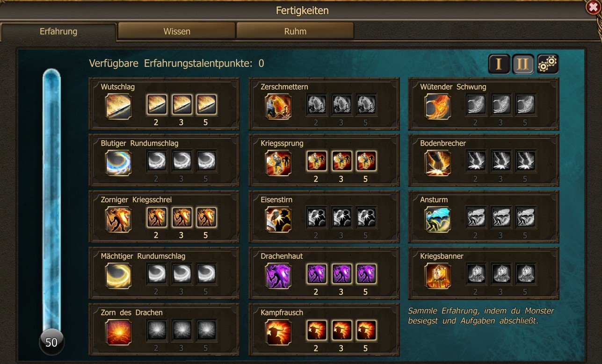
Task: Click the Kriegsbanner skill icon
Action: [x=438, y=276]
